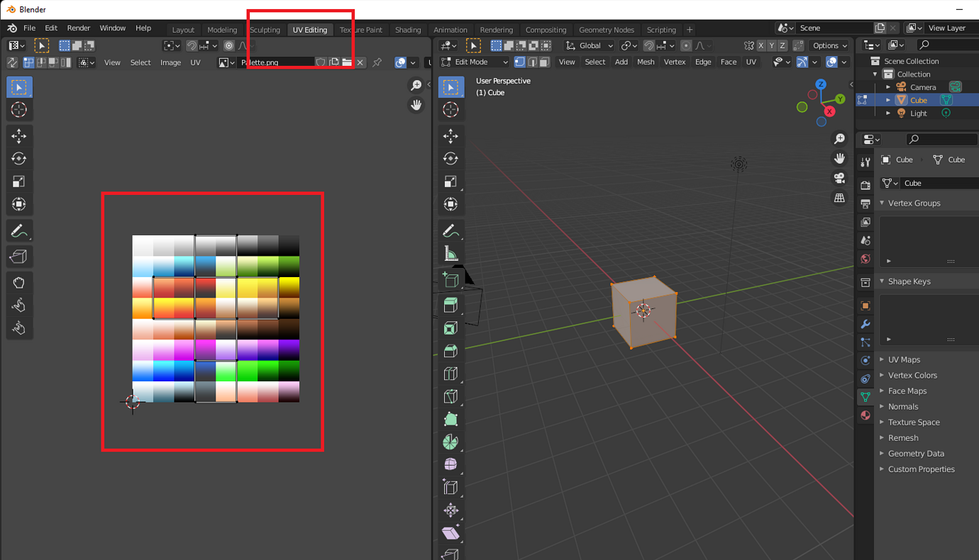The height and width of the screenshot is (560, 979).
Task: Open the Modifier properties wrench tab
Action: [865, 324]
